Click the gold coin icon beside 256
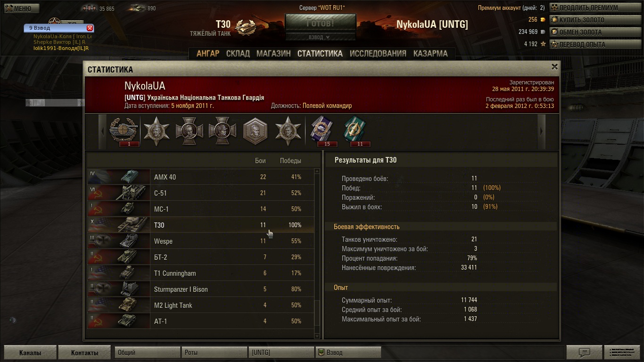 click(x=543, y=20)
